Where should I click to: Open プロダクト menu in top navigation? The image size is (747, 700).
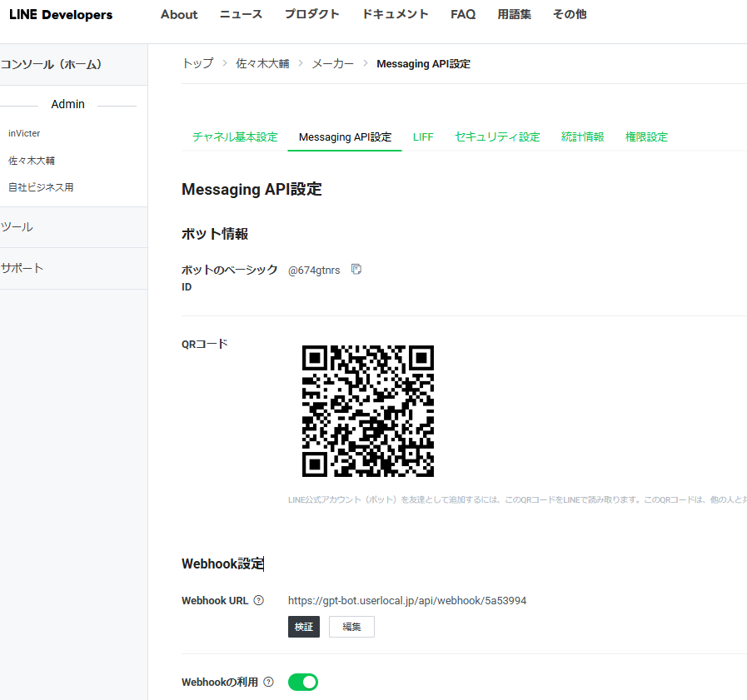[312, 14]
